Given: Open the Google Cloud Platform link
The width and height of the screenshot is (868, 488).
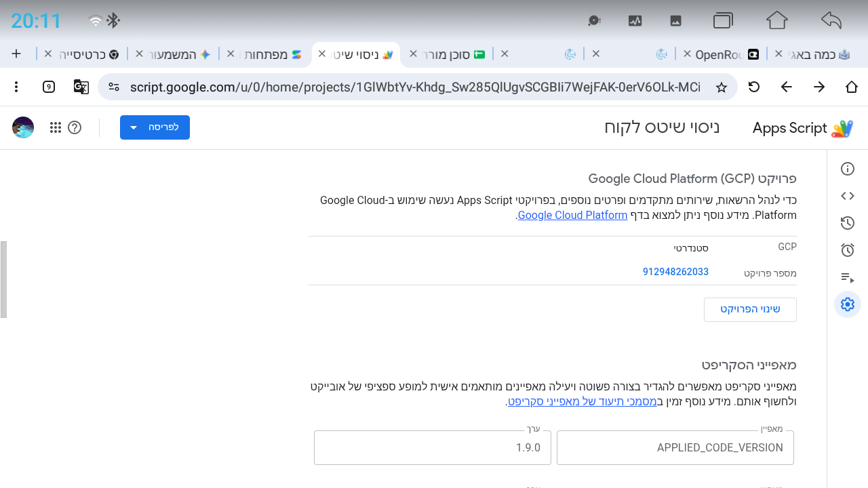Looking at the screenshot, I should tap(572, 215).
